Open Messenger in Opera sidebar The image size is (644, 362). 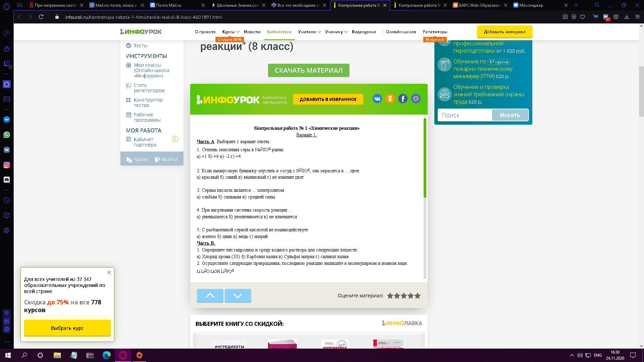(7, 120)
